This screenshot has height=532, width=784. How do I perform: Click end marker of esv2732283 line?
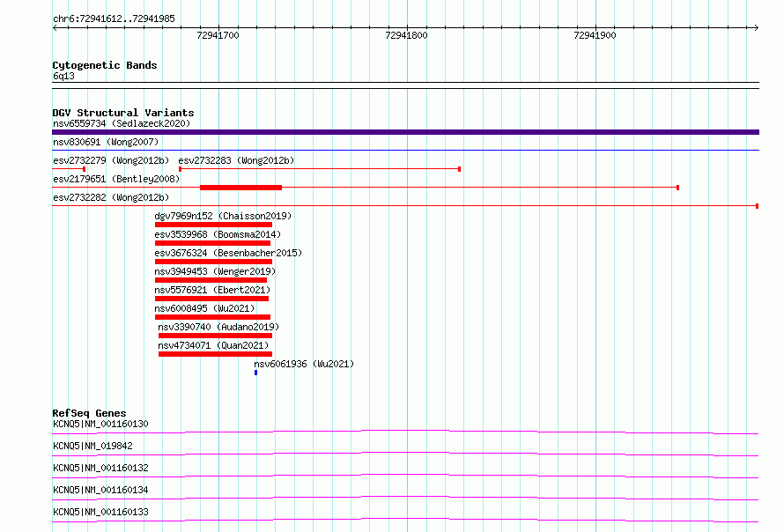click(x=460, y=169)
